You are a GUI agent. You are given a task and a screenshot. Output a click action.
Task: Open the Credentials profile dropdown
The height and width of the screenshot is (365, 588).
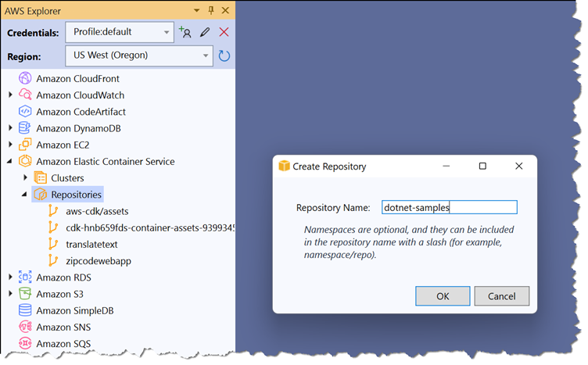pyautogui.click(x=120, y=32)
